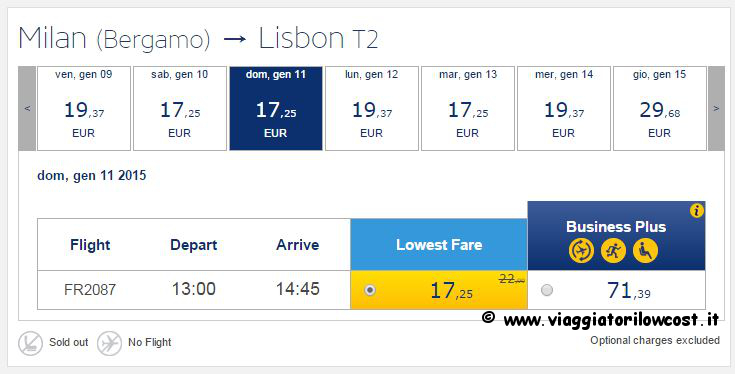Click the running passenger fast-track icon
Screen dimensions: 735x374
coord(614,251)
